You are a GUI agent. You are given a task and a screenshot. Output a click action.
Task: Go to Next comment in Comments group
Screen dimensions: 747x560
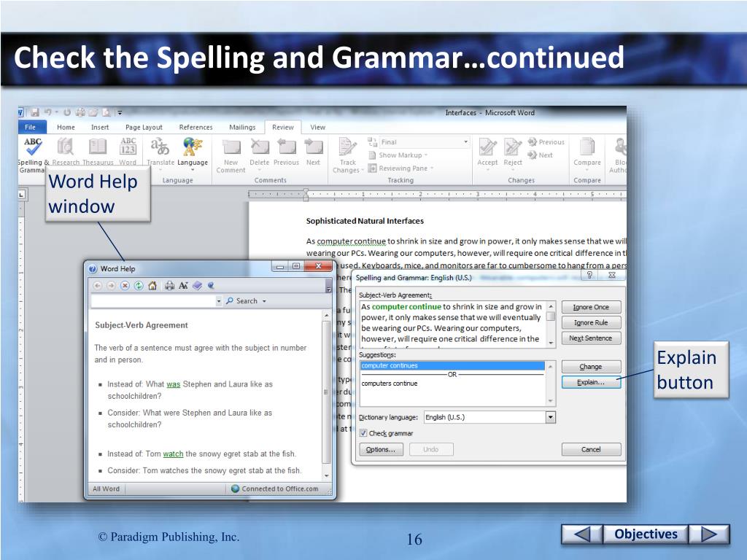click(x=314, y=147)
